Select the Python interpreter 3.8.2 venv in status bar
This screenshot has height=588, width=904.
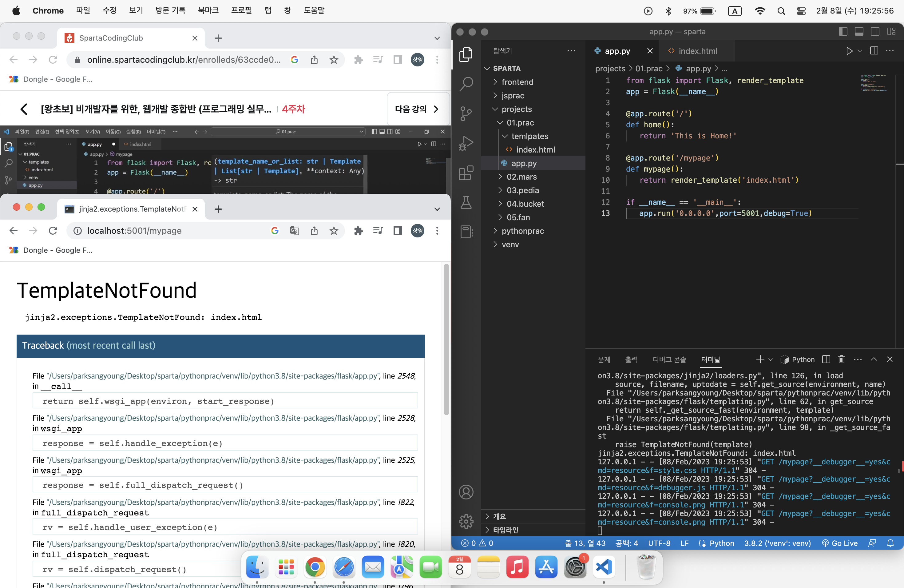777,543
